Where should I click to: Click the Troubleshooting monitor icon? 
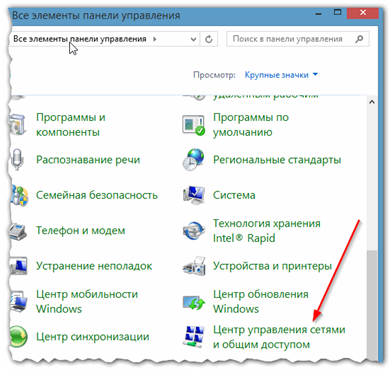(x=18, y=266)
